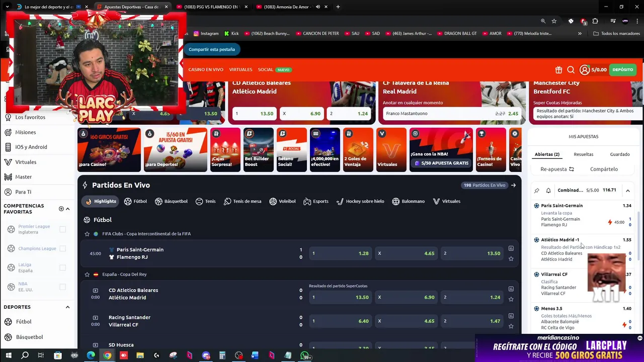Favorite the España Copa Del Rey star
The width and height of the screenshot is (644, 362).
pos(87,275)
